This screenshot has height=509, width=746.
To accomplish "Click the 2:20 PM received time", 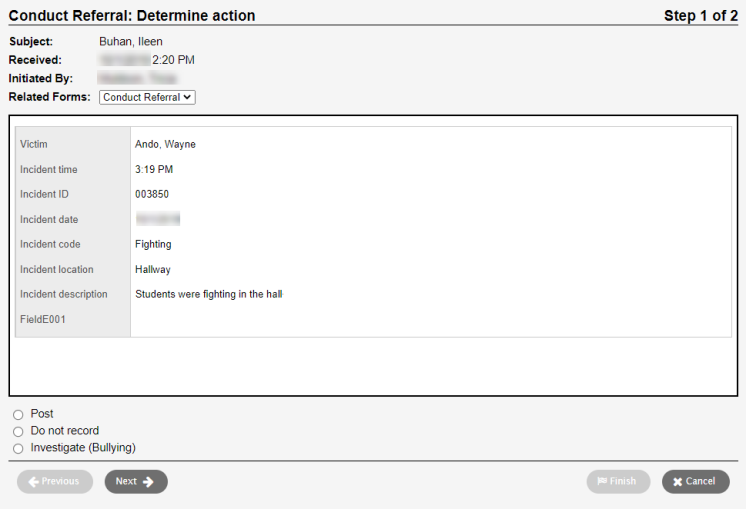I will pyautogui.click(x=173, y=60).
